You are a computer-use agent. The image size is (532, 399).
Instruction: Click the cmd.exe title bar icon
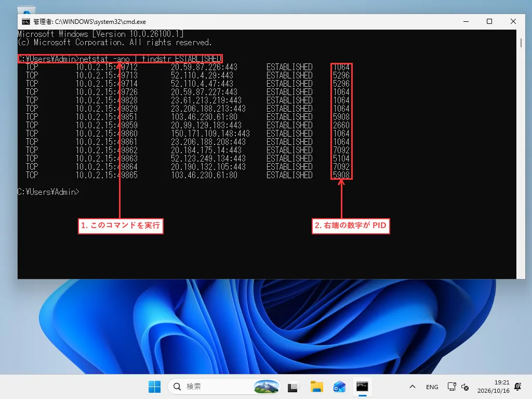click(26, 22)
